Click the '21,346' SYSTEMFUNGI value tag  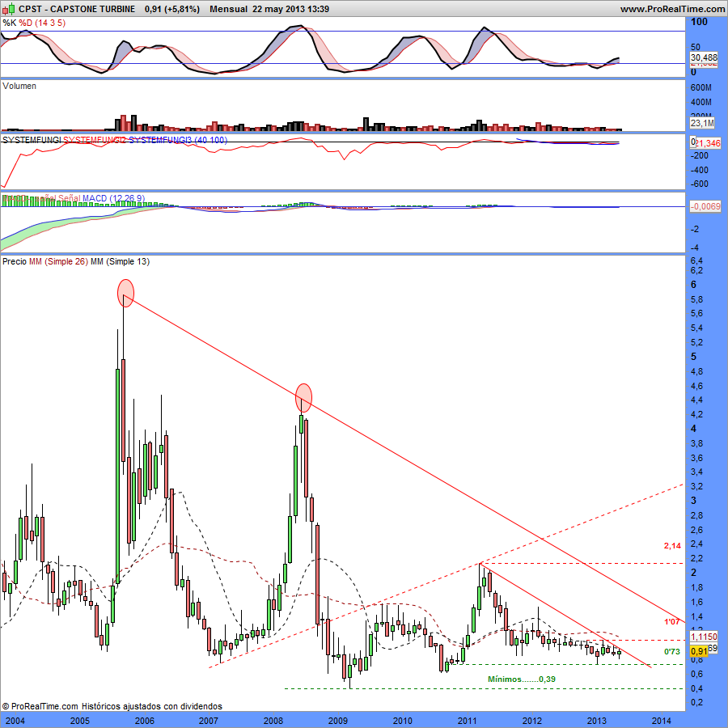pos(708,143)
